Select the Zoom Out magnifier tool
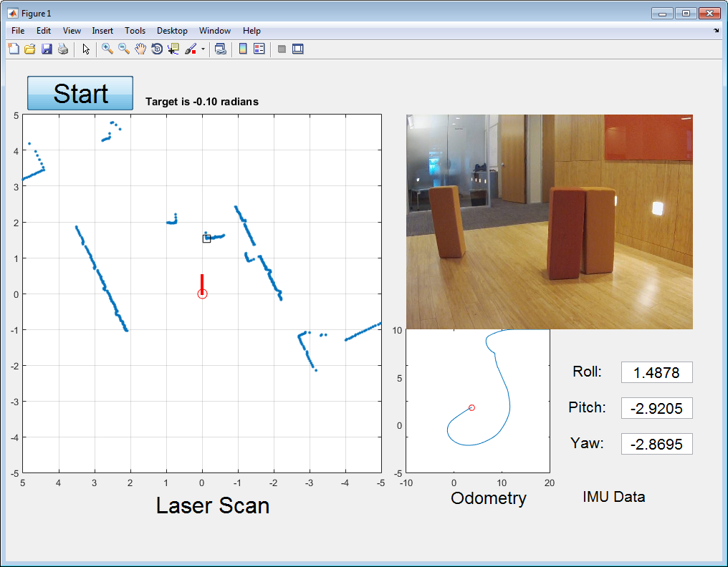The width and height of the screenshot is (728, 567). tap(124, 49)
